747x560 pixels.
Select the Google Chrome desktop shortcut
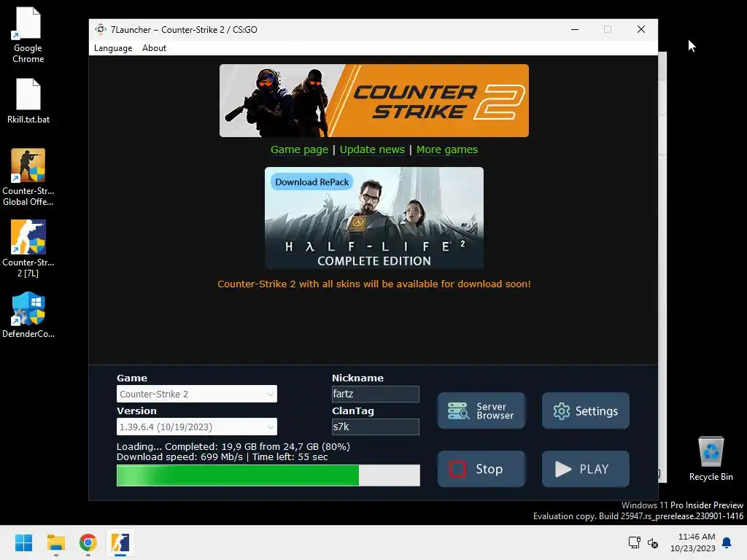[x=28, y=36]
